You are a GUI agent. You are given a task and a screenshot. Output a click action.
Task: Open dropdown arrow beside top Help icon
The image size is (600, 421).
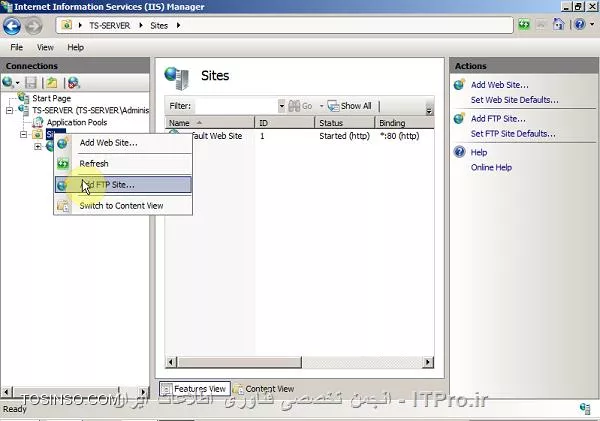(592, 24)
